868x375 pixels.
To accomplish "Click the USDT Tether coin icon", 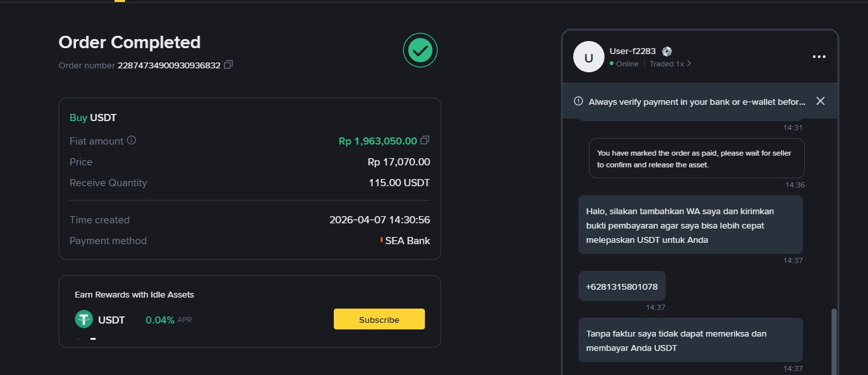I will pos(84,320).
